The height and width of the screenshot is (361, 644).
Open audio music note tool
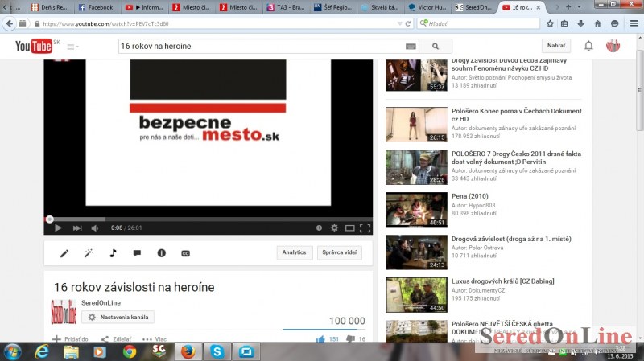pos(113,253)
